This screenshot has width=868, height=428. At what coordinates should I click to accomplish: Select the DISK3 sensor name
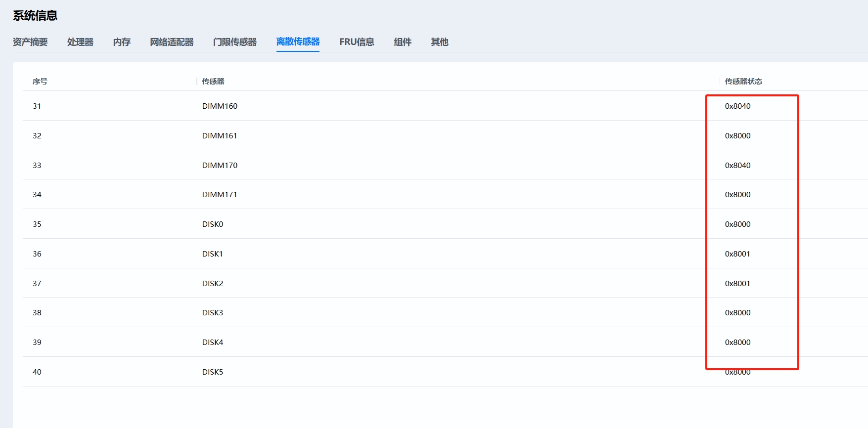213,313
